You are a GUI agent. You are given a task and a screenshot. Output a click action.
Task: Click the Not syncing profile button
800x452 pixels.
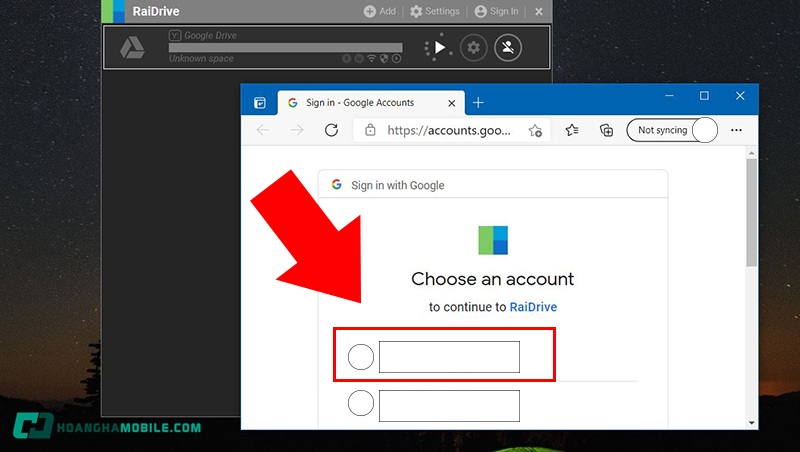[671, 130]
